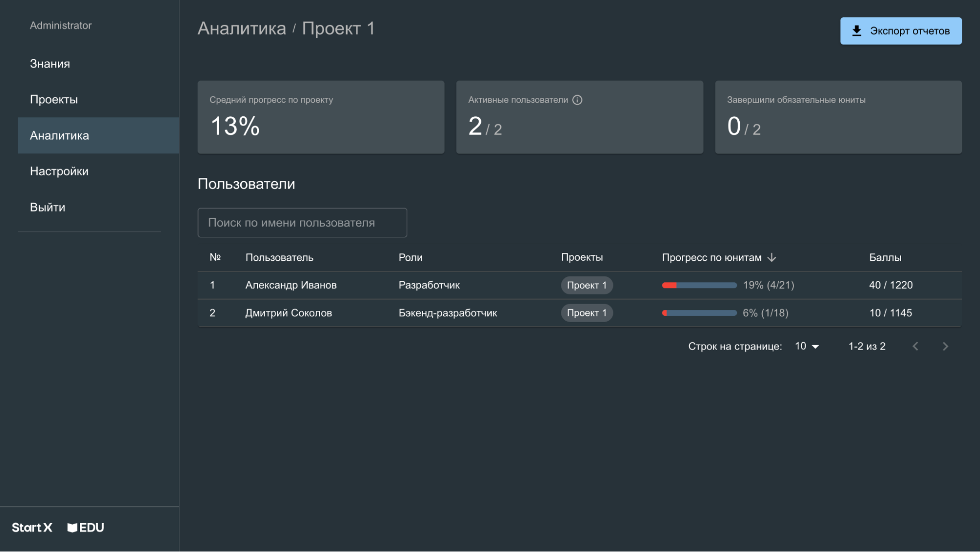Open rows per page dropdown showing 10
Screen dimensions: 980x552
[x=806, y=347]
